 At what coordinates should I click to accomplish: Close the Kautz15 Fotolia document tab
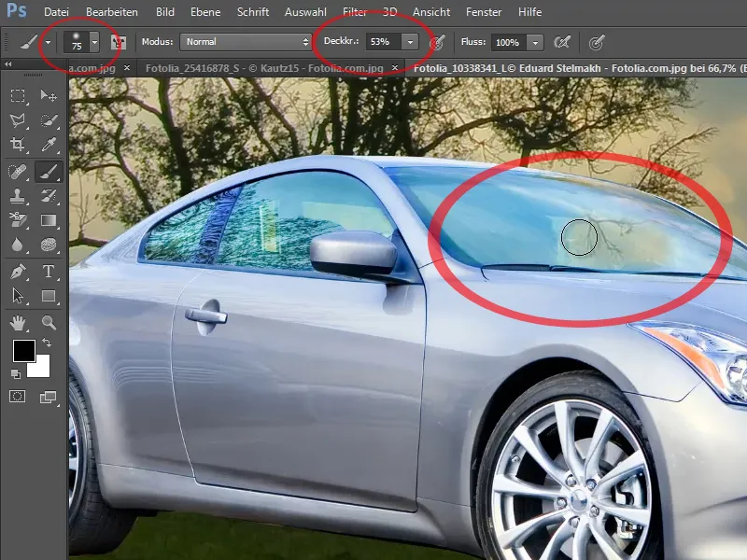point(394,68)
